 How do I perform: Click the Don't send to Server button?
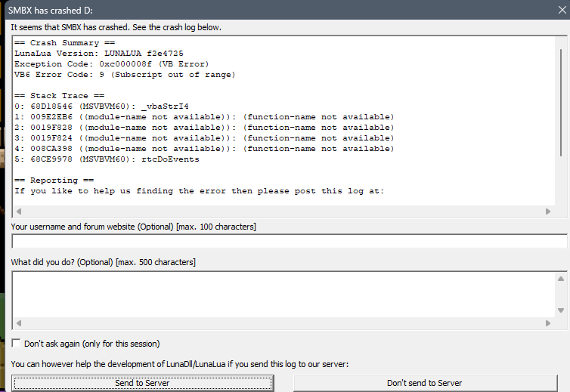(x=425, y=383)
